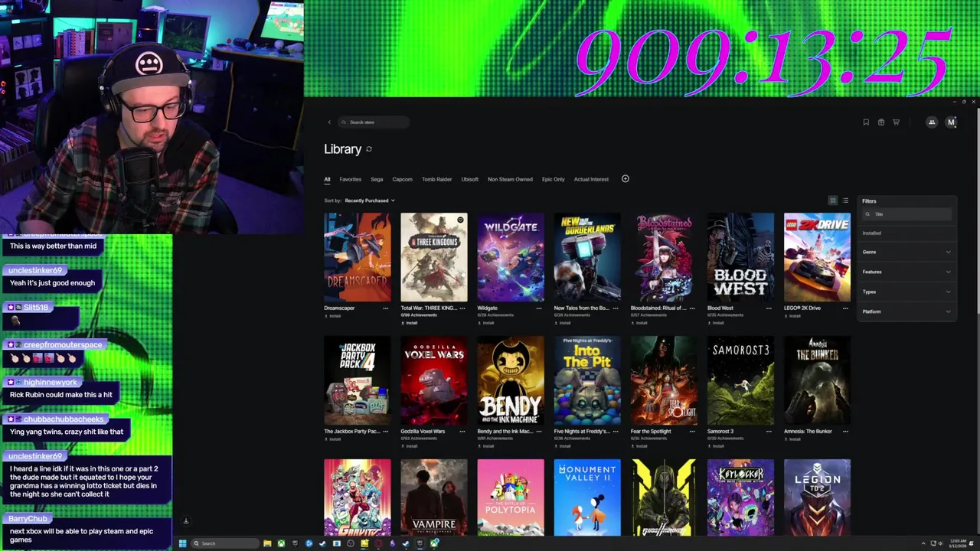Switch library to grid view

tap(833, 201)
